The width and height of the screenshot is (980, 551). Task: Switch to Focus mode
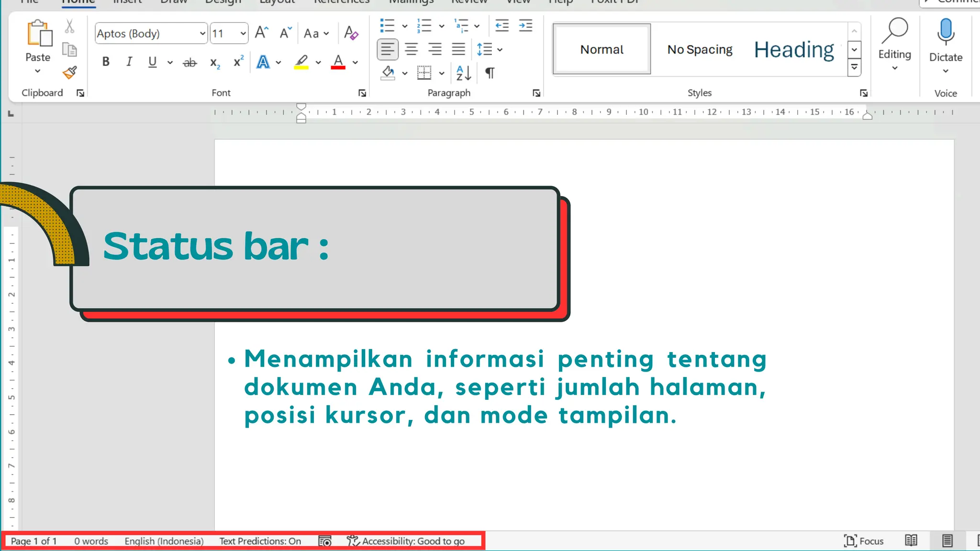(864, 541)
